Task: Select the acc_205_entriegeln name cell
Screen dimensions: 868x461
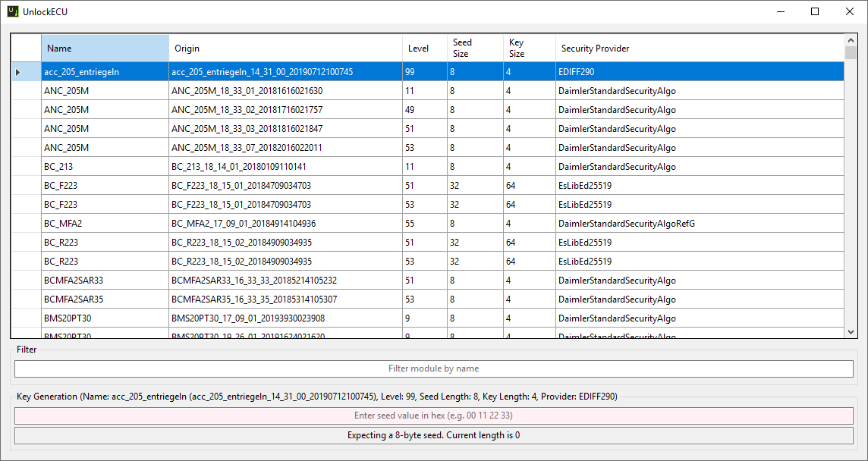Action: pyautogui.click(x=105, y=72)
